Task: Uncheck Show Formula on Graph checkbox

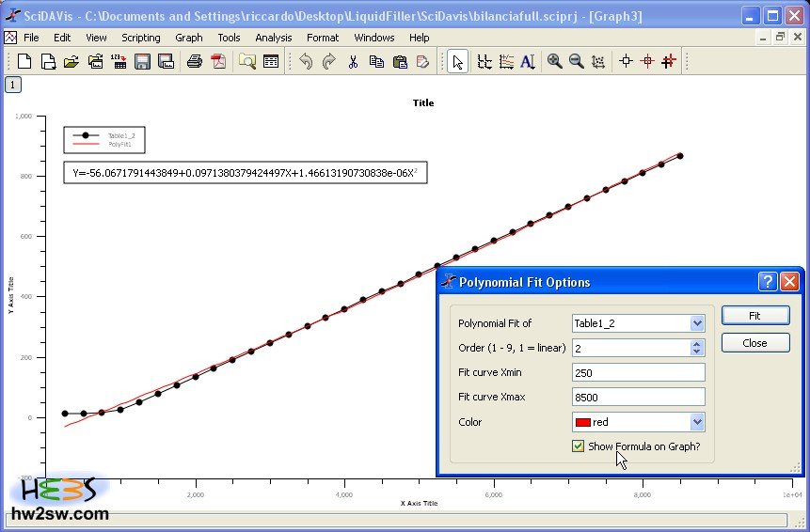Action: point(579,446)
